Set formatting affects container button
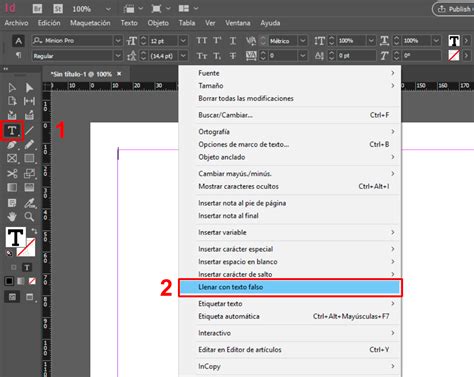 point(13,267)
